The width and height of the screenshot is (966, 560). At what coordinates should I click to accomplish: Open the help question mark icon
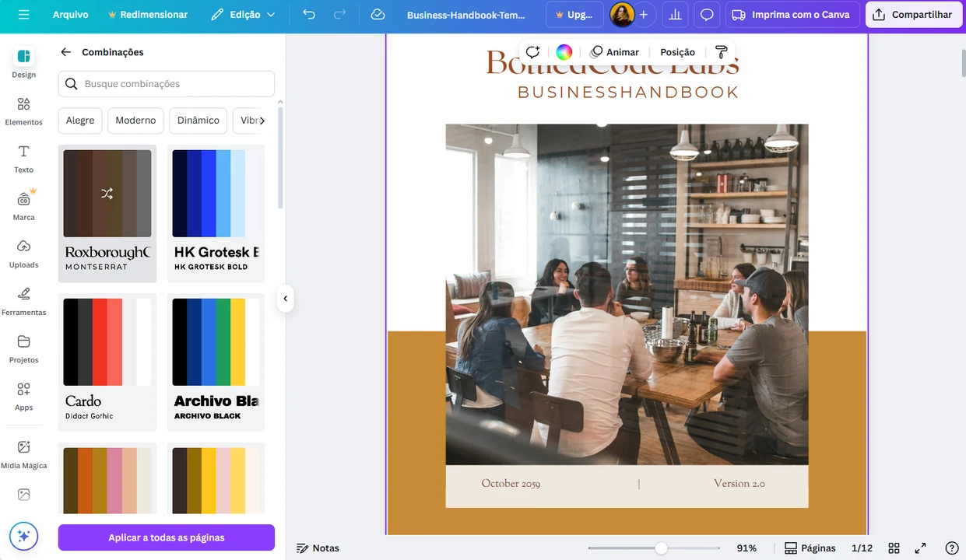pyautogui.click(x=951, y=548)
